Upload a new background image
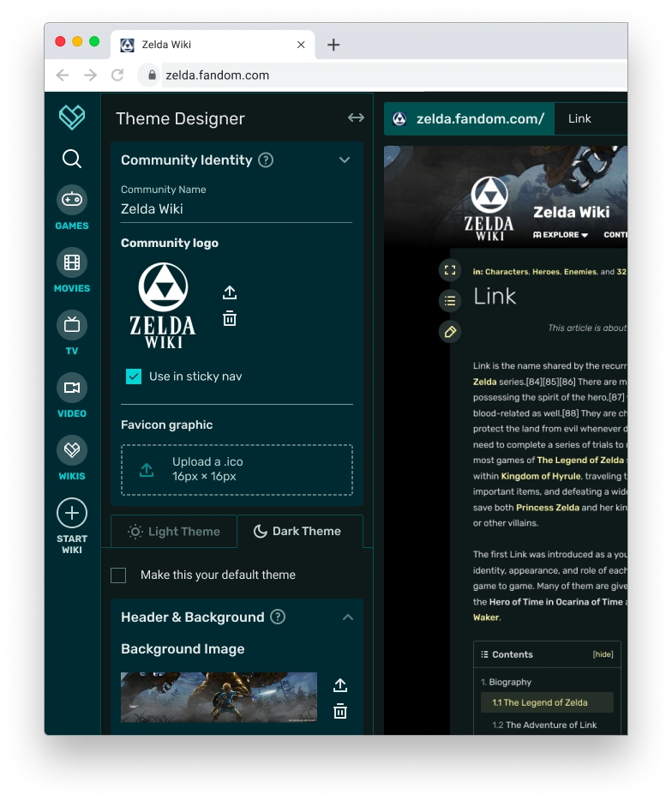Viewport: 672px width, 801px height. point(340,685)
